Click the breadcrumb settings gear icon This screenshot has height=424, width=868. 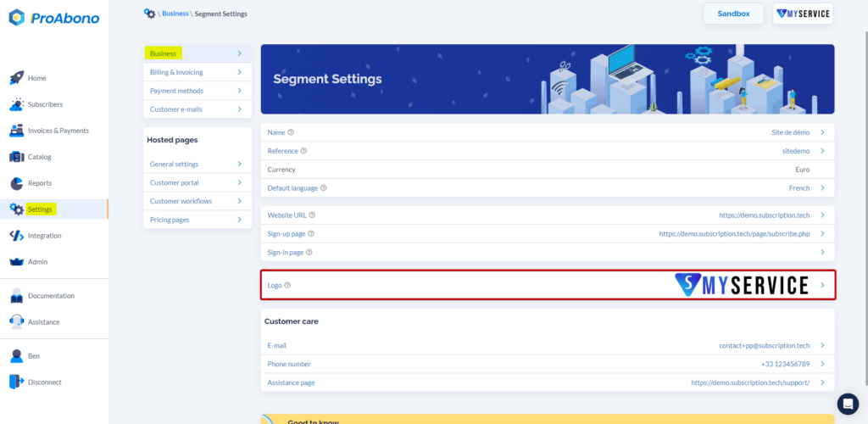(149, 14)
